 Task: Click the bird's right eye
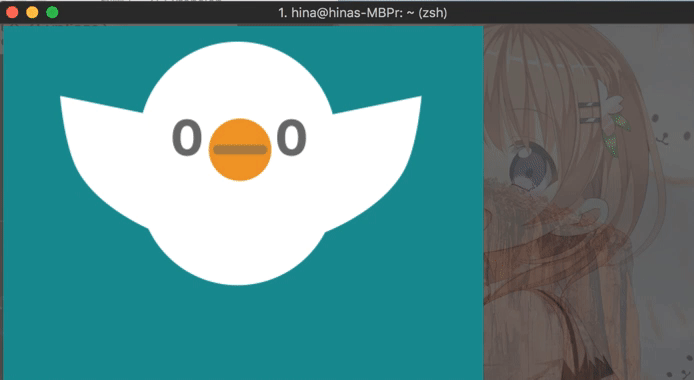291,138
